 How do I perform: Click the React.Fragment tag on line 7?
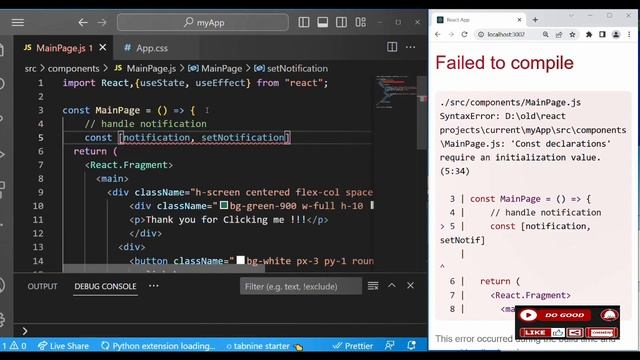coord(129,165)
